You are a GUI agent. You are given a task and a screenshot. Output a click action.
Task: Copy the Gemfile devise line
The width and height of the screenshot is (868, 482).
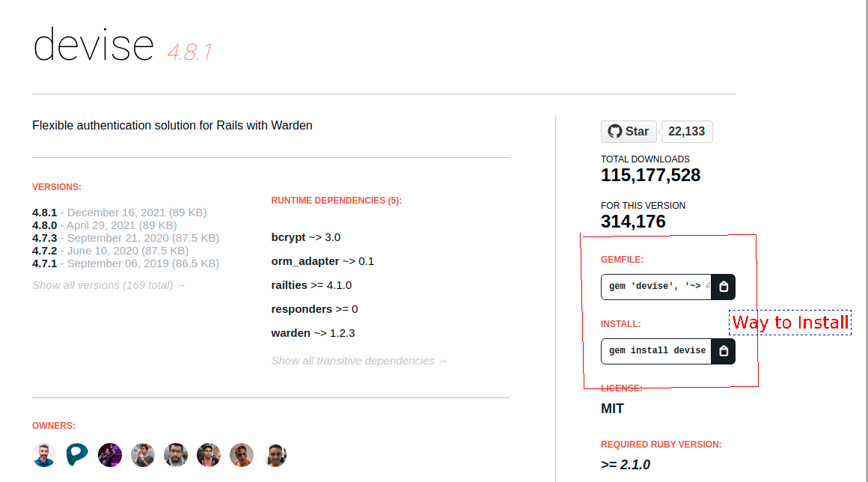pos(723,287)
